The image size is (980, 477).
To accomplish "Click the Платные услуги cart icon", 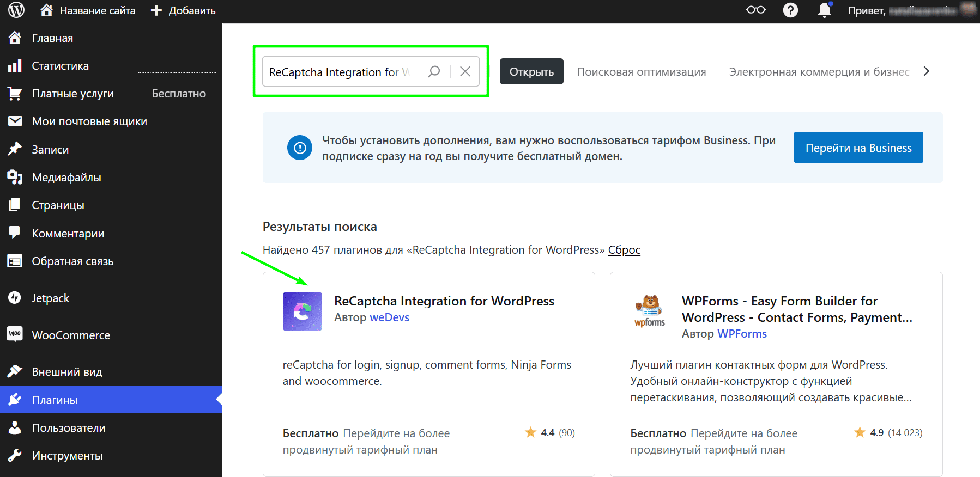I will coord(15,94).
